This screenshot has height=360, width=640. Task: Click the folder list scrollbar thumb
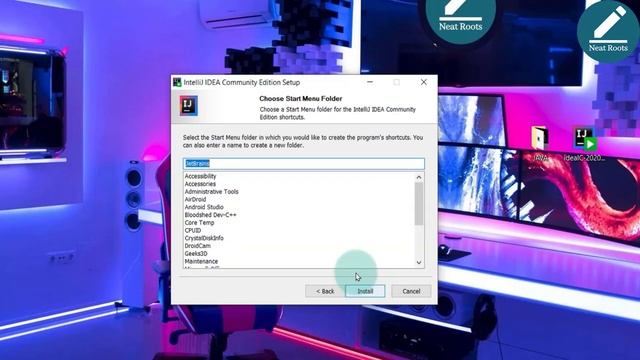[419, 204]
